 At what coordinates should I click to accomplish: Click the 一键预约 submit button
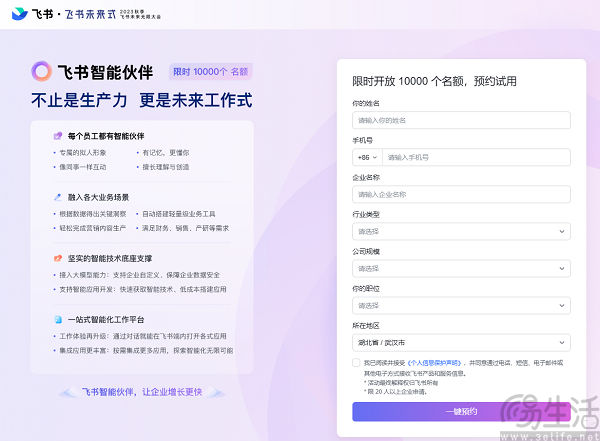461,412
